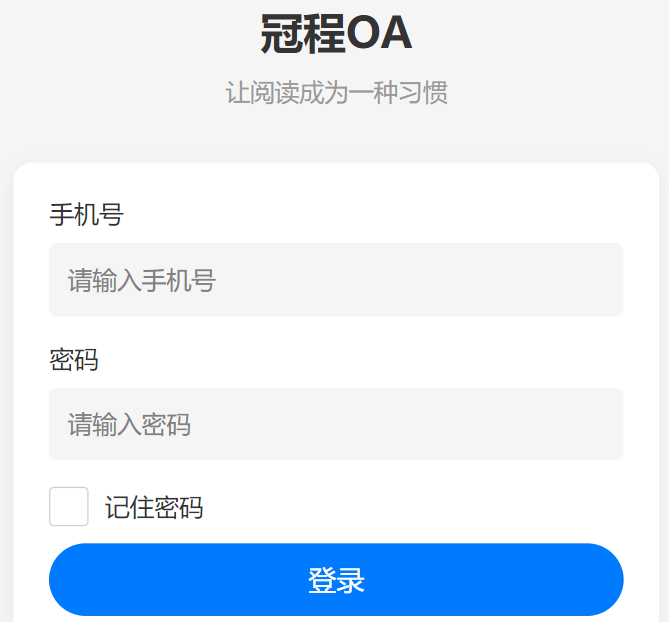Submit the form with the 登录 button
This screenshot has width=669, height=622.
point(336,580)
